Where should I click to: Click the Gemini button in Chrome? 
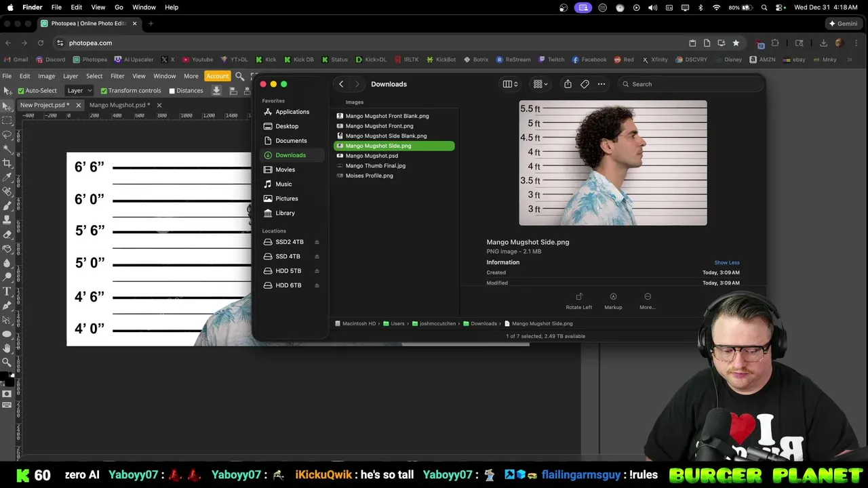843,23
